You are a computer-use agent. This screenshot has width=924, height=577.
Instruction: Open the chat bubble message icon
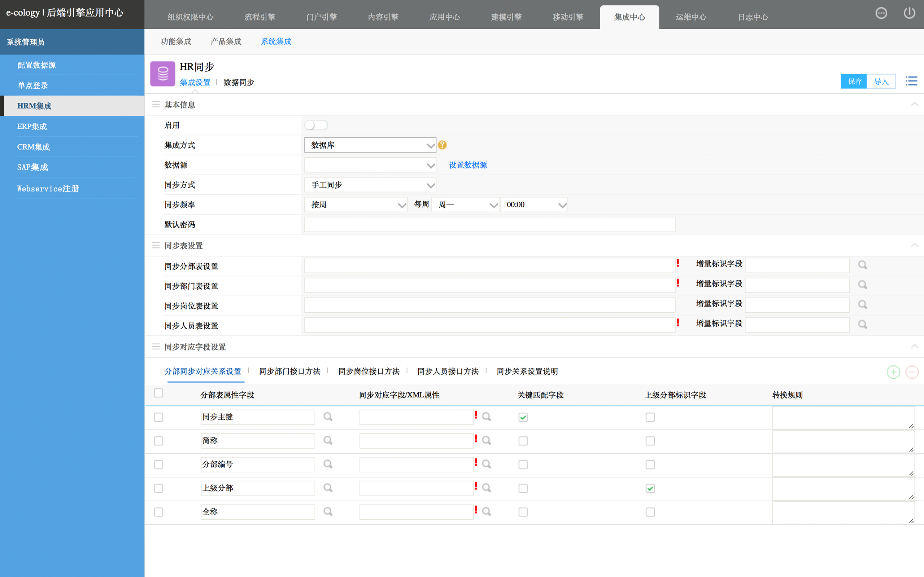881,13
